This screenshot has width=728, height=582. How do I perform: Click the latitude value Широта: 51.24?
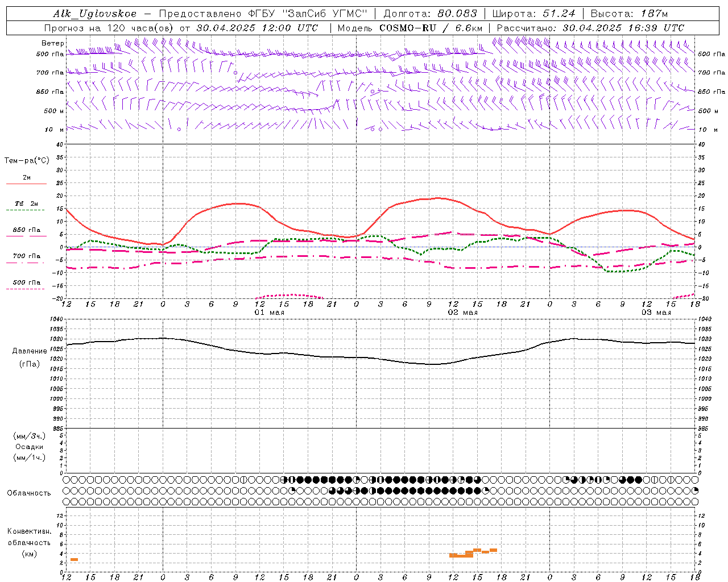(533, 14)
